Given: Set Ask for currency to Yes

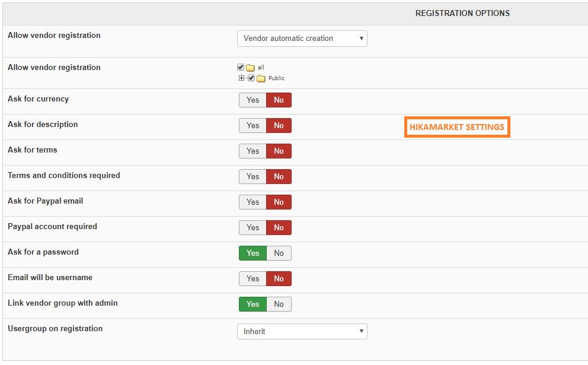Looking at the screenshot, I should click(253, 100).
